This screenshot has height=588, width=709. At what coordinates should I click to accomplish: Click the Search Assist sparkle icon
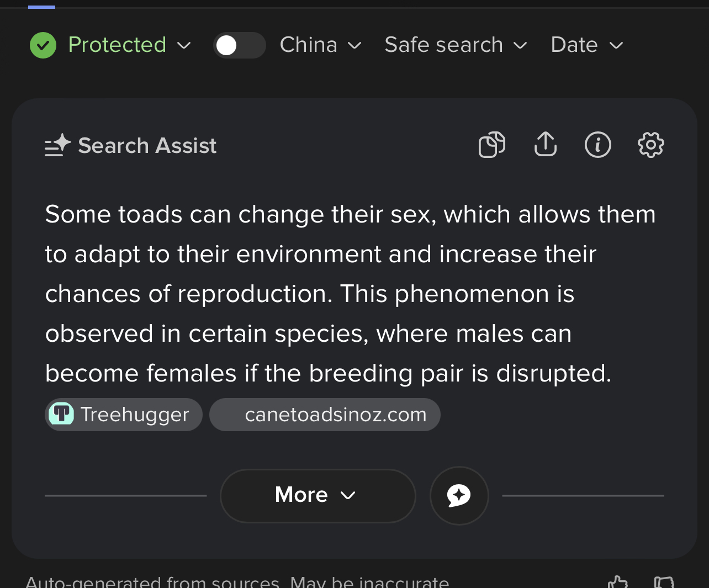(57, 146)
